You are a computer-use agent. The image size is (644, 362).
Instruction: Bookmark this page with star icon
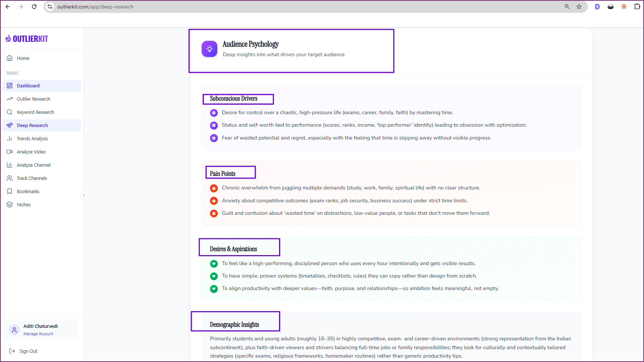point(579,7)
